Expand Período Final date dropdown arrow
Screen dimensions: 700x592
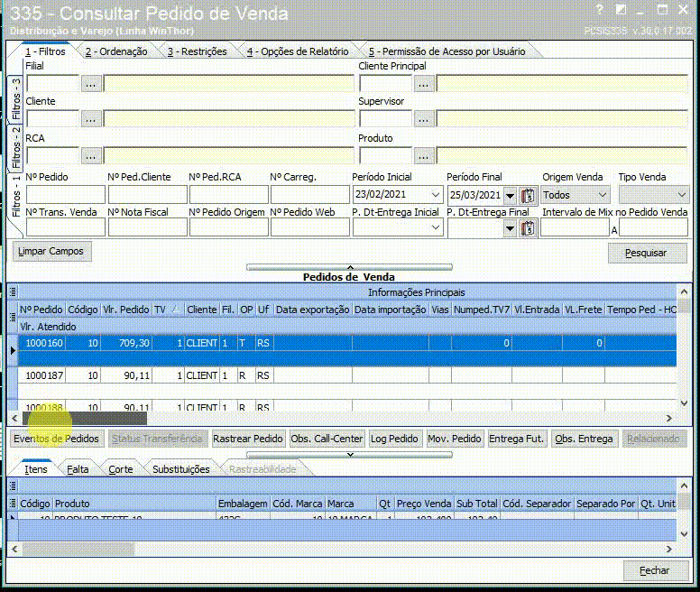510,195
